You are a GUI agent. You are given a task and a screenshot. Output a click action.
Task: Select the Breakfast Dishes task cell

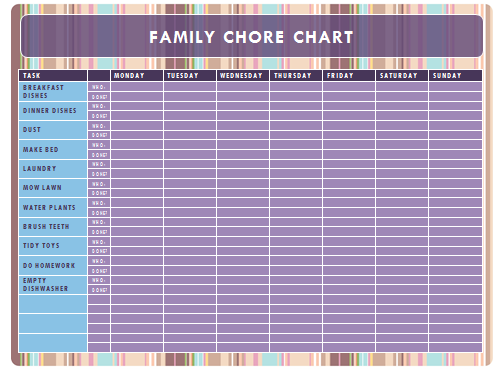[x=53, y=92]
